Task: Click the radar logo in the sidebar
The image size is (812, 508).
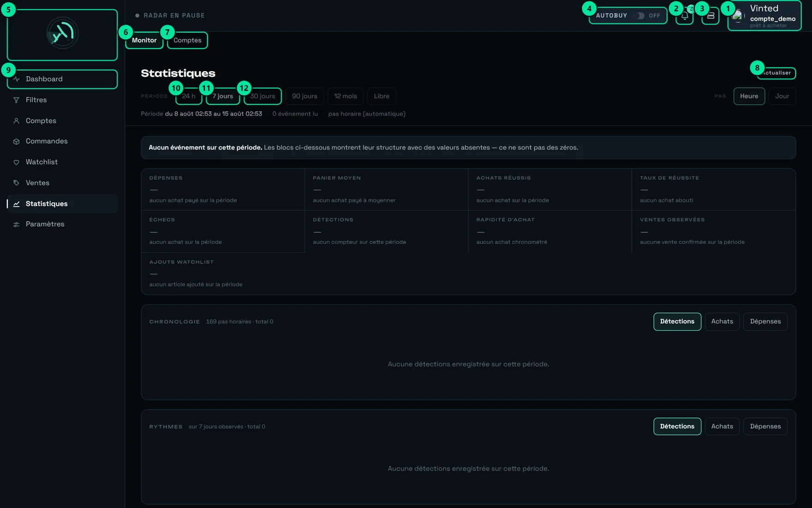Action: [62, 33]
